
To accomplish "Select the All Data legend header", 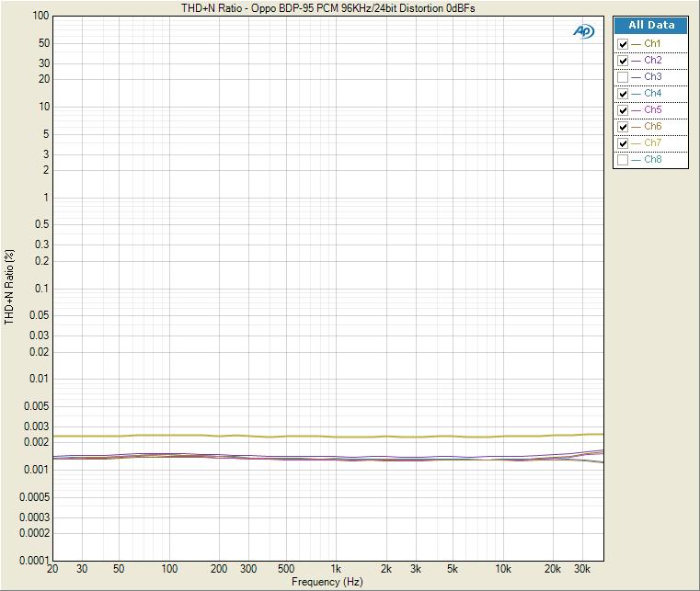I will [651, 26].
